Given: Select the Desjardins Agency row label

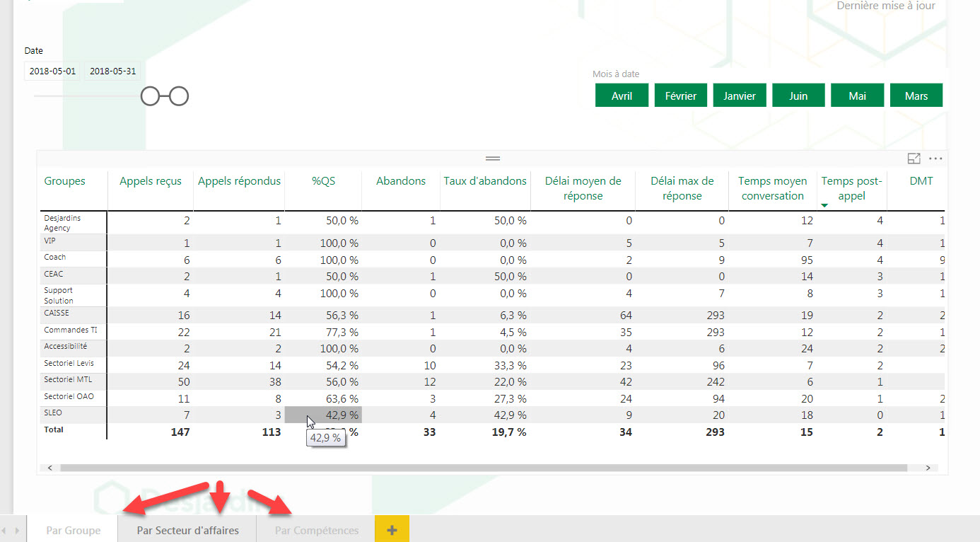Looking at the screenshot, I should (62, 223).
